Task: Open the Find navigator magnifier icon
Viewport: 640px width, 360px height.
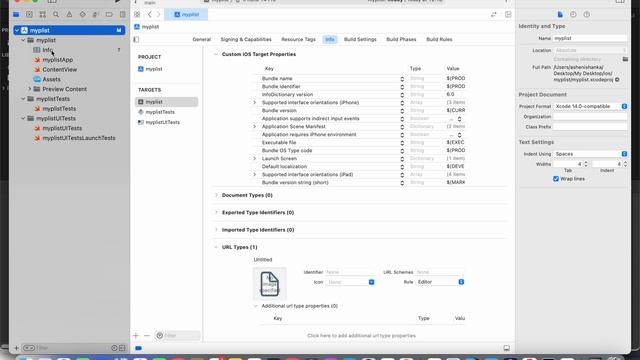Action: pyautogui.click(x=56, y=15)
